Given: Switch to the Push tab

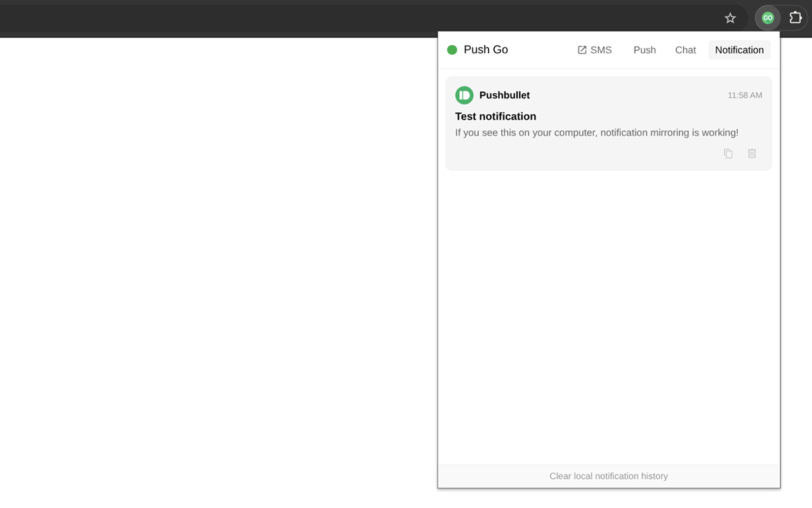Looking at the screenshot, I should 645,50.
